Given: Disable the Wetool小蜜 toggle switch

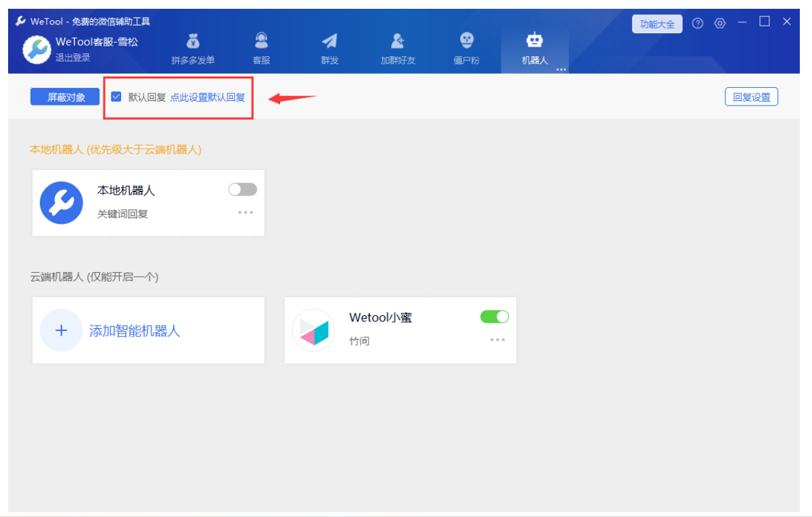Looking at the screenshot, I should [x=495, y=317].
